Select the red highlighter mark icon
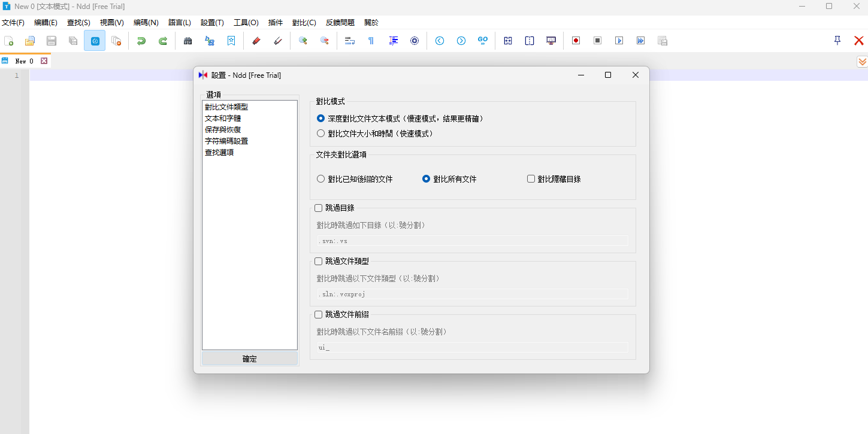Image resolution: width=868 pixels, height=434 pixels. click(256, 41)
